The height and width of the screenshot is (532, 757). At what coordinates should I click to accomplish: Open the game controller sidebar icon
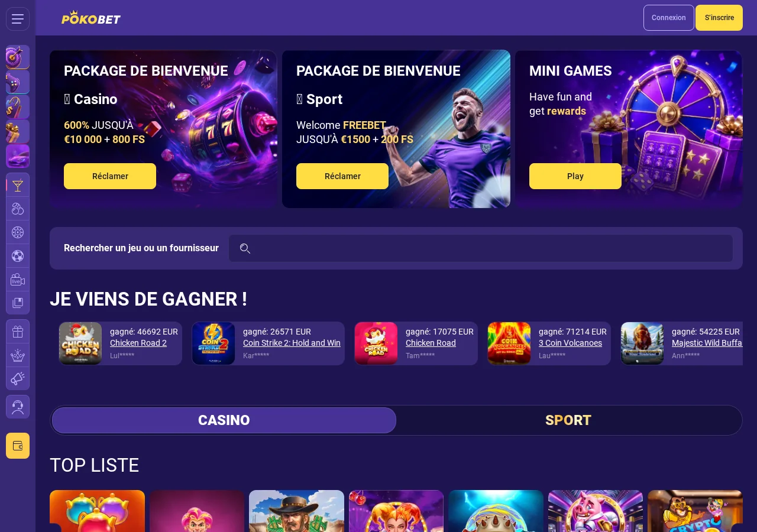(18, 82)
